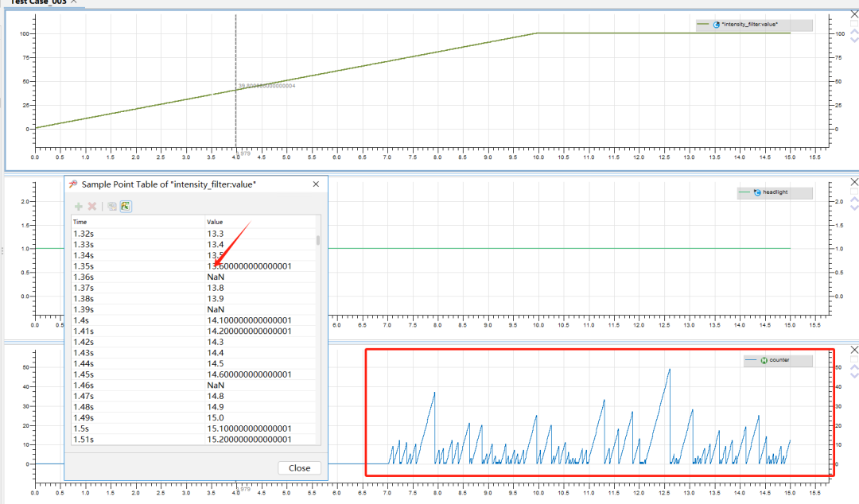Click the dashed cursor line in intensity chart
859x504 pixels.
tap(236, 81)
